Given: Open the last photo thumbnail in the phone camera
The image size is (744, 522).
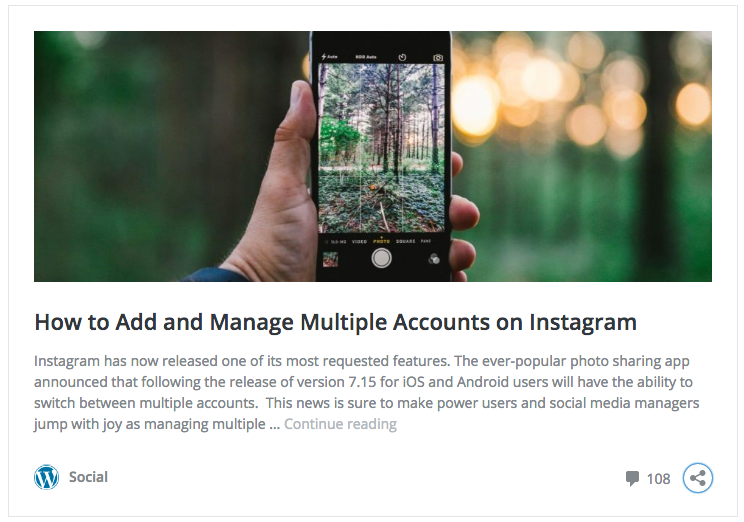Looking at the screenshot, I should 330,259.
